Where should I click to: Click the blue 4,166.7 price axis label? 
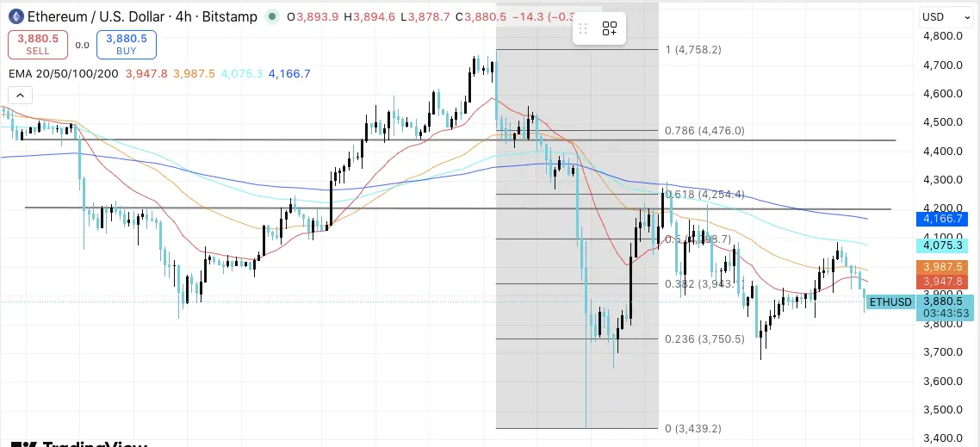[941, 219]
